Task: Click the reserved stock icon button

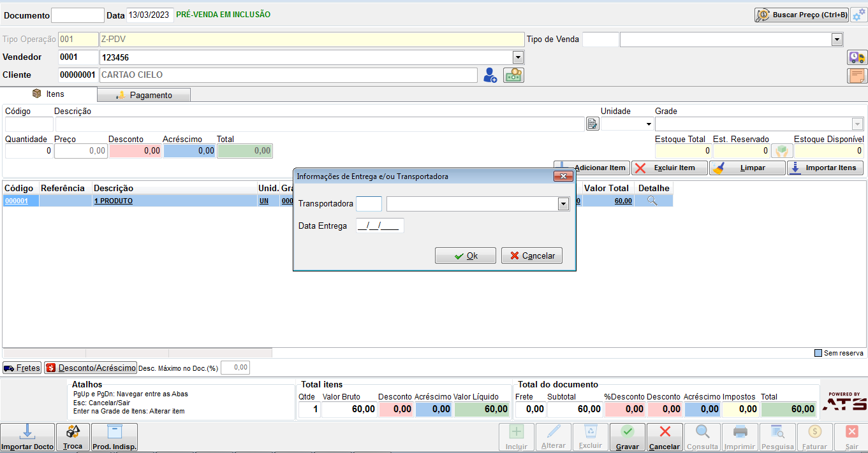Action: (x=781, y=151)
